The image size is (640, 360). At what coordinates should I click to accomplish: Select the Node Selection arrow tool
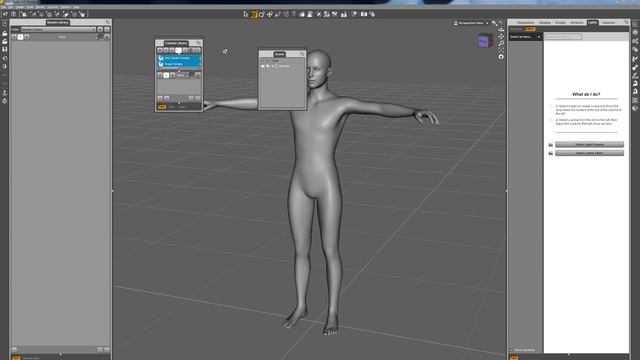245,14
